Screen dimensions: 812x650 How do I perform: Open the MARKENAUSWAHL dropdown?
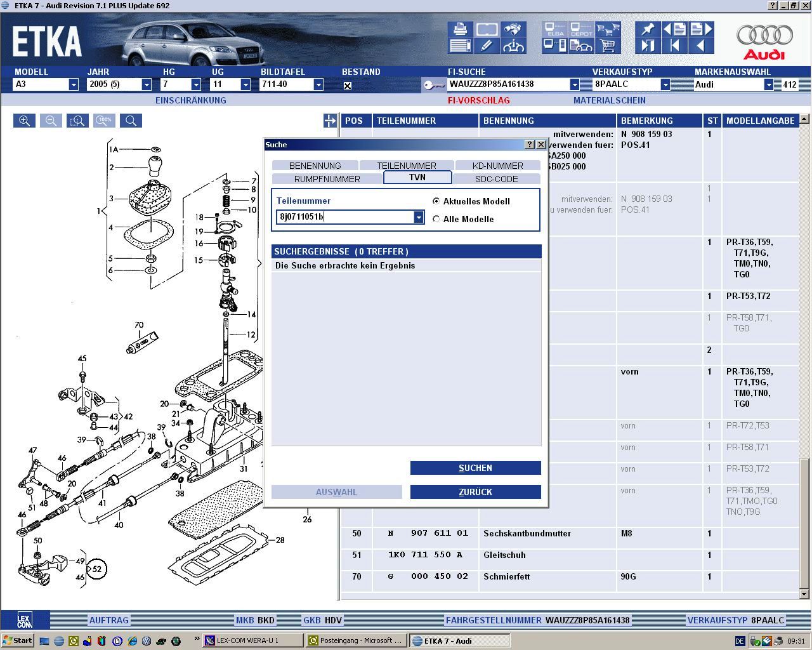tap(769, 84)
